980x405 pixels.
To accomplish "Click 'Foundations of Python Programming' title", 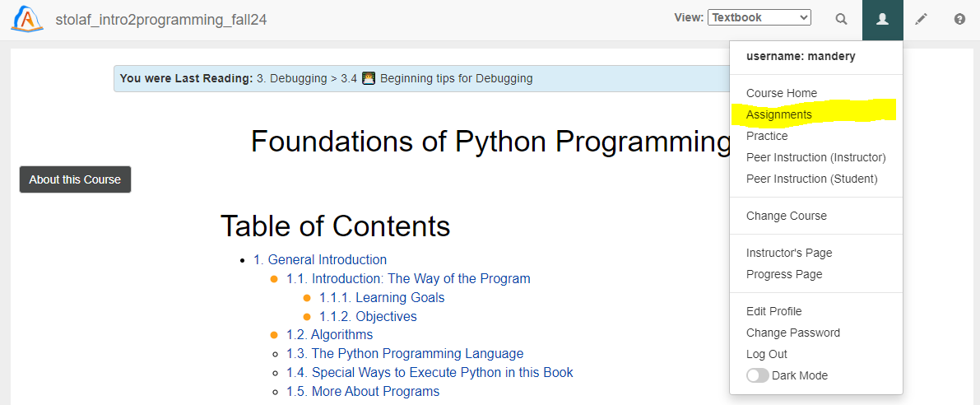I will [490, 141].
